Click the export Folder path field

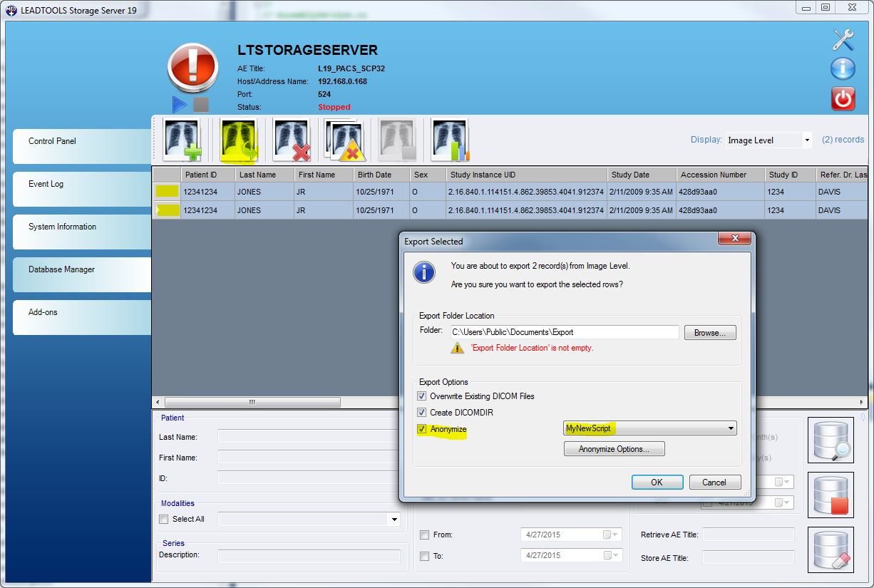[564, 332]
